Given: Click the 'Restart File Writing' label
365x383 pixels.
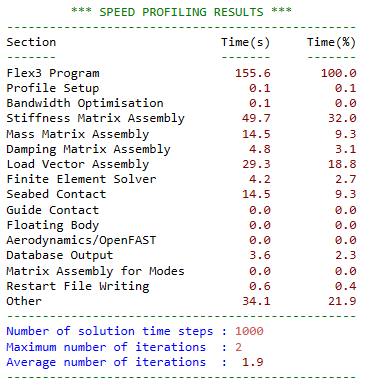Looking at the screenshot, I should tap(78, 286).
